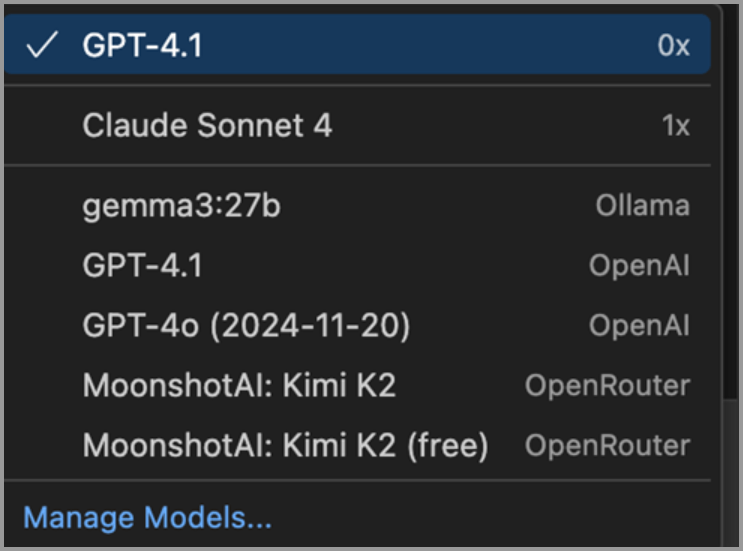Click the OpenRouter label beside Kimi K2 (free)
The width and height of the screenshot is (743, 551).
607,446
